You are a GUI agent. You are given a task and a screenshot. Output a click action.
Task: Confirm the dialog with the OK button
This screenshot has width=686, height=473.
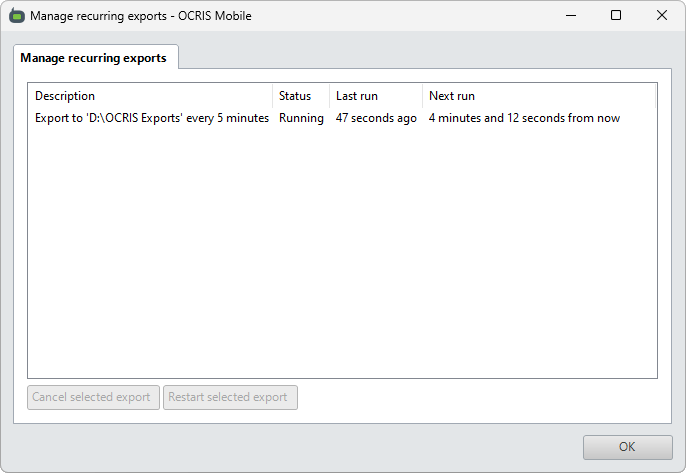click(627, 447)
